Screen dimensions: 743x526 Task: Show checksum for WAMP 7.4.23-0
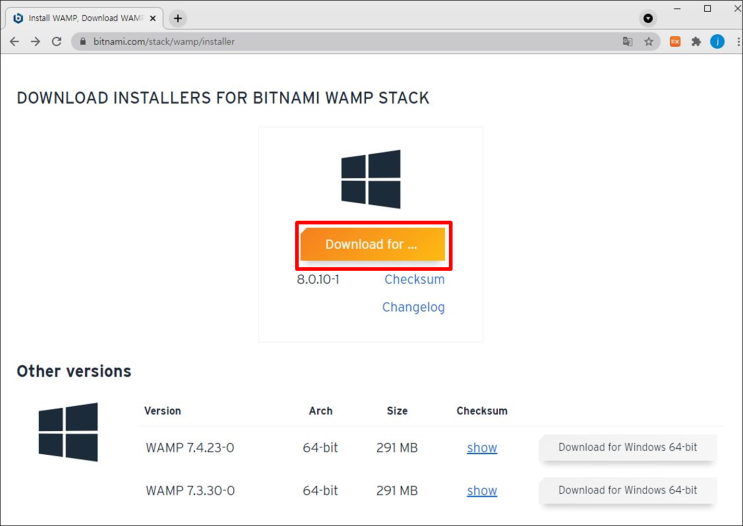tap(482, 447)
